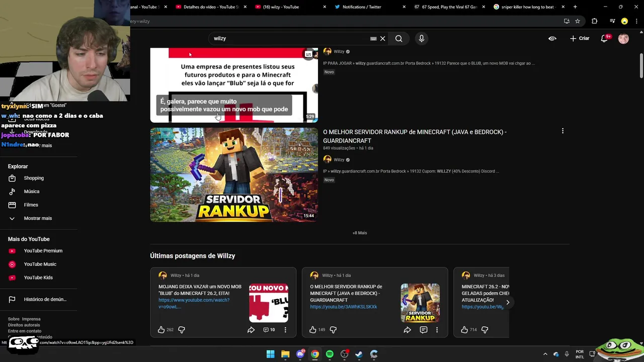Open the on-screen keyboard icon in search box
The height and width of the screenshot is (362, 644).
(x=373, y=38)
